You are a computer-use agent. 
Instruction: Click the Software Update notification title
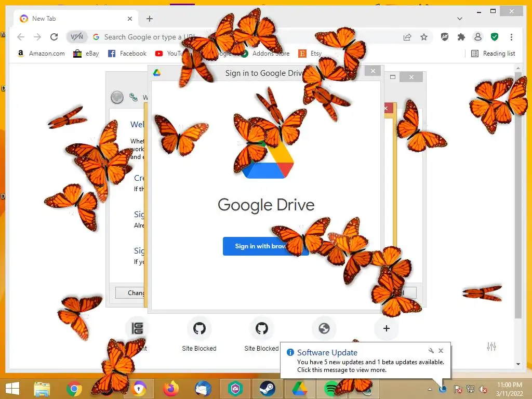coord(327,353)
